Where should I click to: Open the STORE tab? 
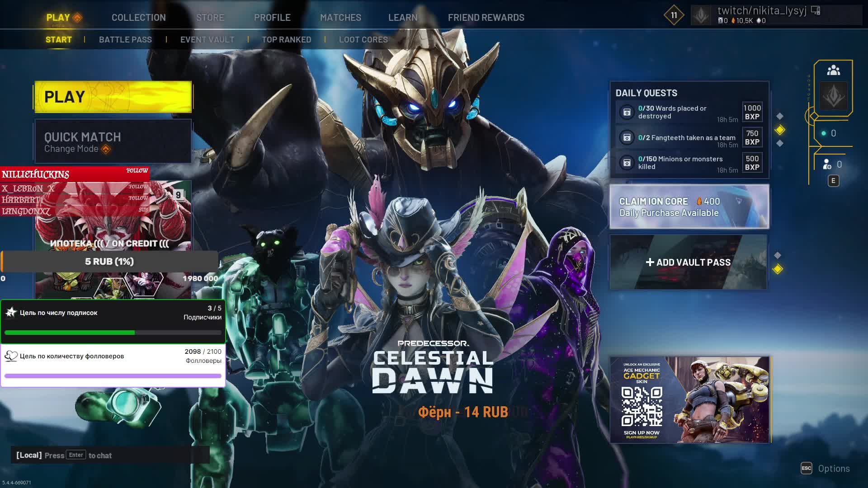210,18
